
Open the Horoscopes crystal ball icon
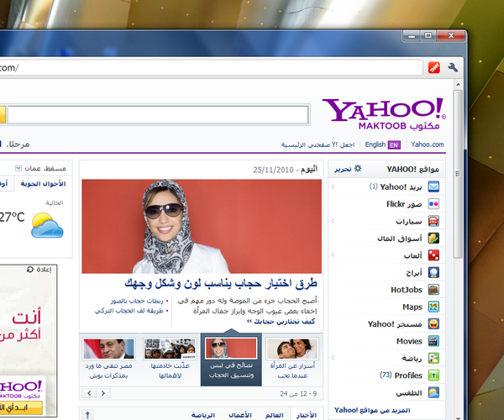pyautogui.click(x=433, y=272)
